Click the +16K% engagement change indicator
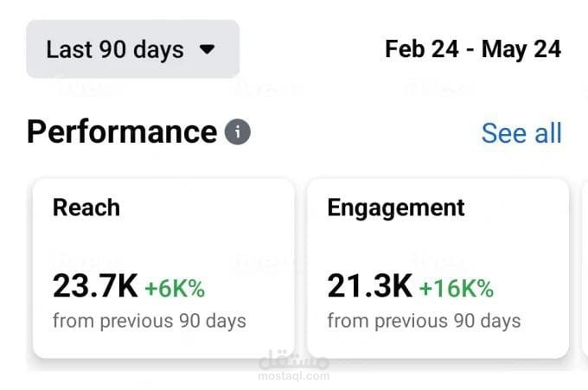 tap(456, 287)
